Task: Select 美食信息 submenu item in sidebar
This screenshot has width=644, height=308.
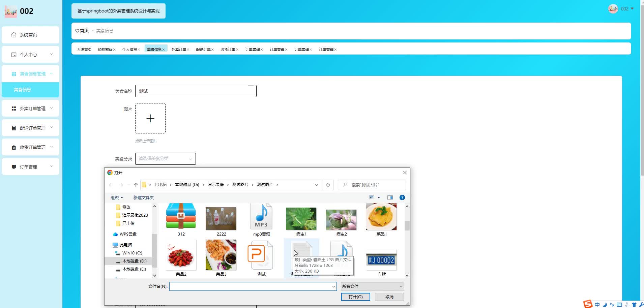Action: [x=30, y=90]
